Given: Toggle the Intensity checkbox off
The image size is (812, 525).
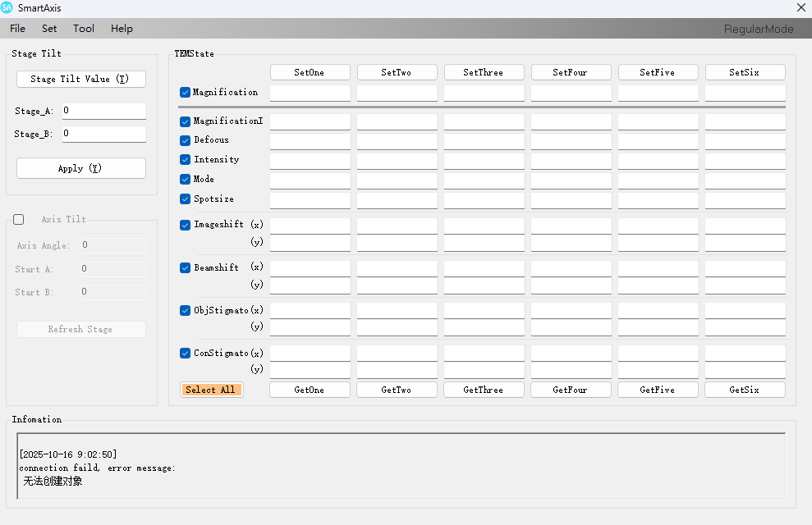Looking at the screenshot, I should pos(185,159).
